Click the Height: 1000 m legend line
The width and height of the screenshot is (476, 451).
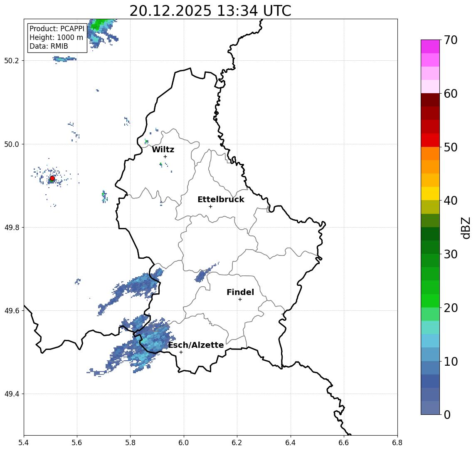tap(56, 37)
